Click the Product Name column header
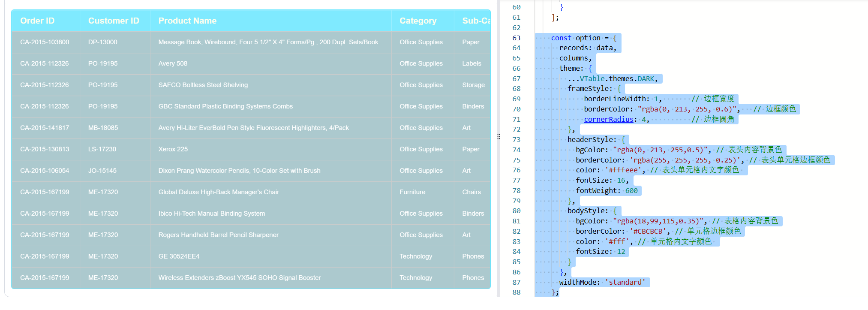This screenshot has height=310, width=868. [270, 21]
